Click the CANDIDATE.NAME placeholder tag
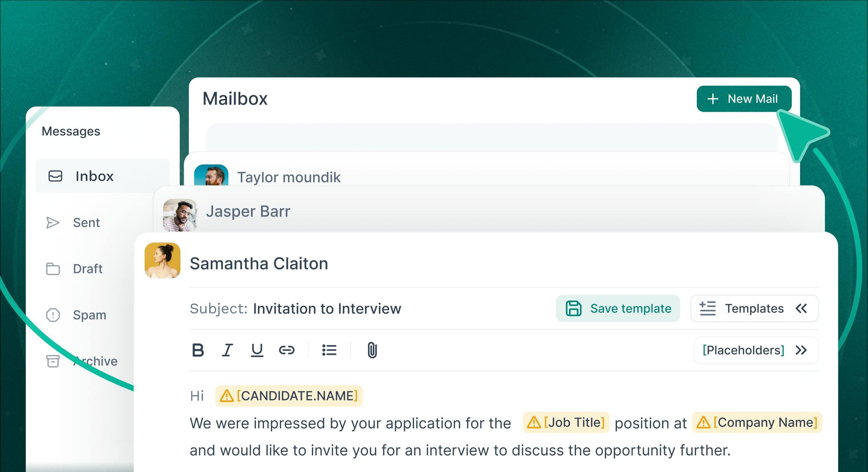 (x=289, y=396)
